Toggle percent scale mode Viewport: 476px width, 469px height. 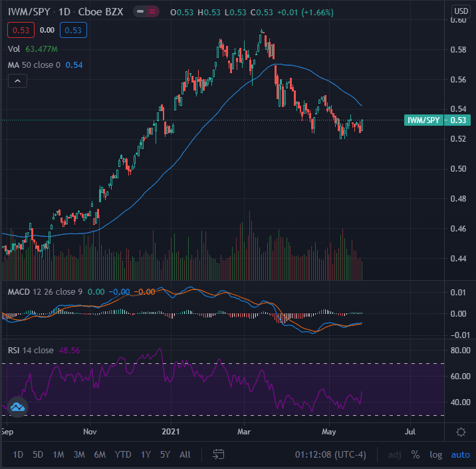[416, 454]
